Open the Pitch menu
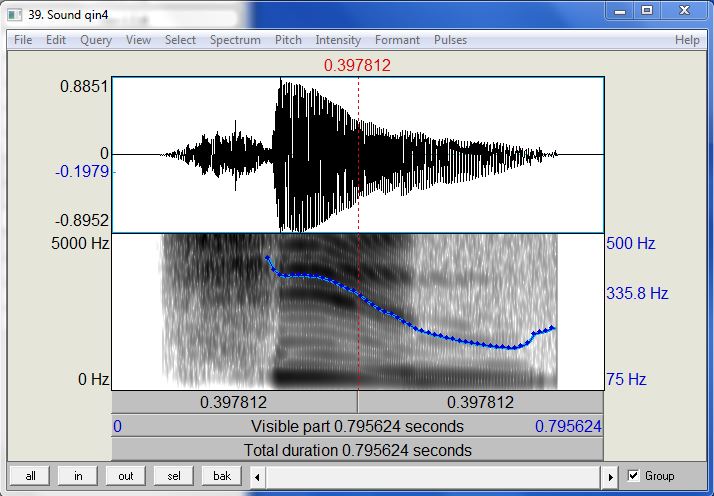 (x=288, y=40)
